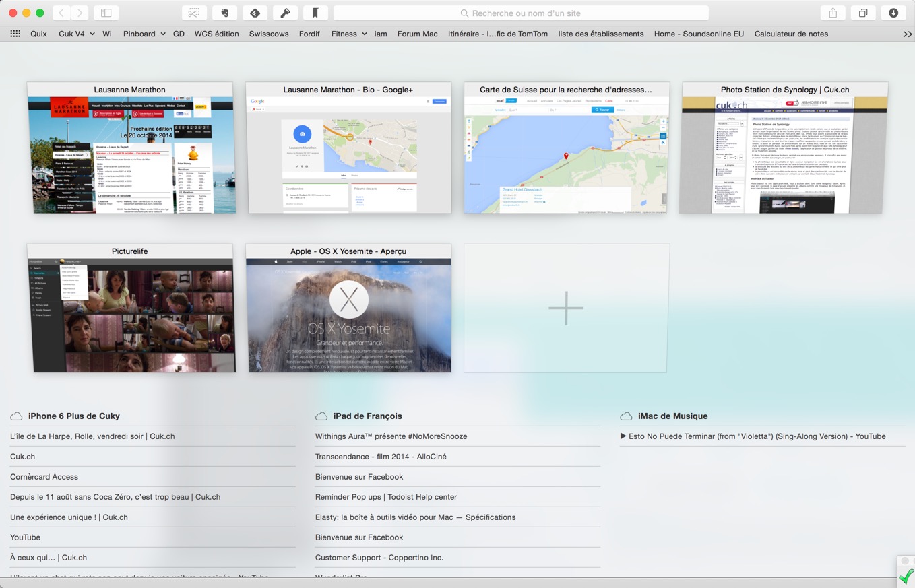Click the scissors clipping extension icon
The height and width of the screenshot is (588, 915).
coord(194,13)
